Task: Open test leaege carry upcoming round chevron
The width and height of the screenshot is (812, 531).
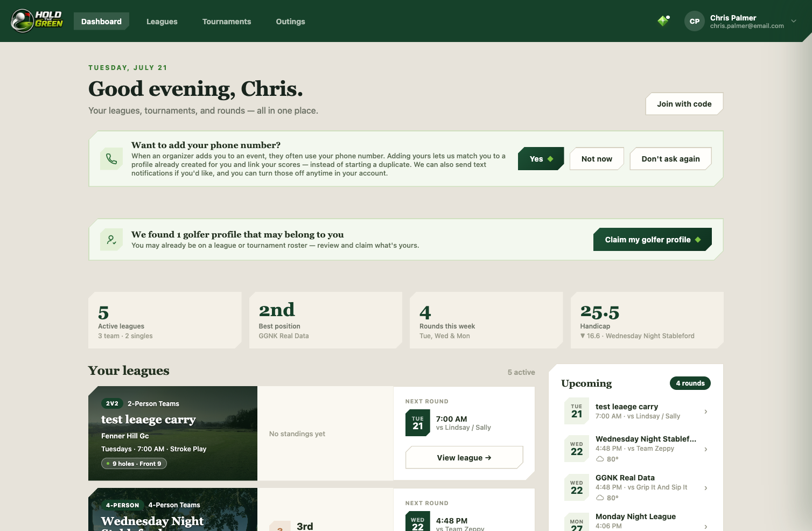Action: pyautogui.click(x=706, y=411)
